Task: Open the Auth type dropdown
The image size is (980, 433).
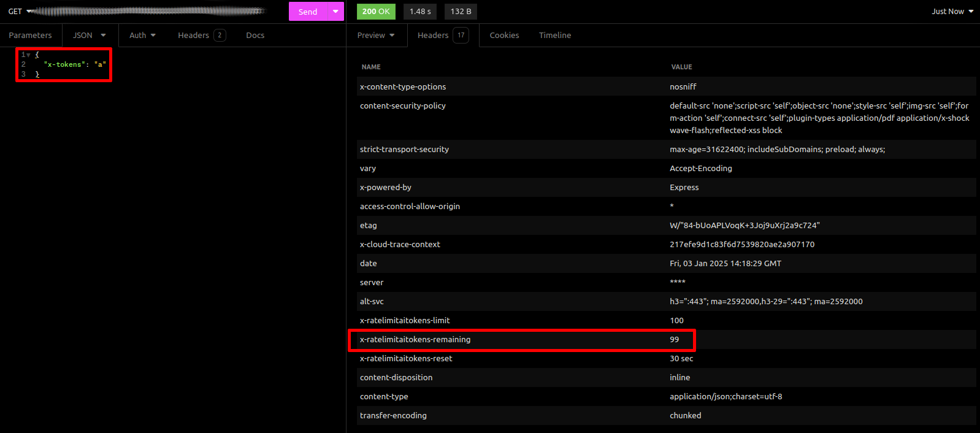Action: (x=142, y=36)
